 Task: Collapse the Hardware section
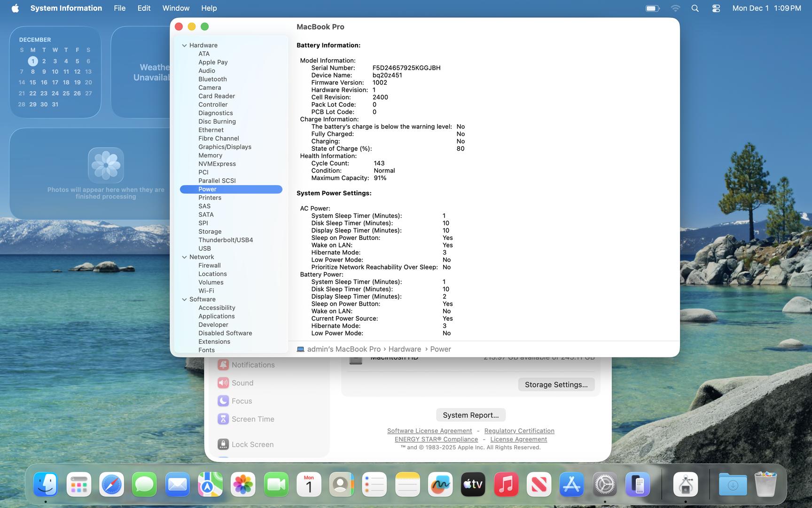[184, 46]
